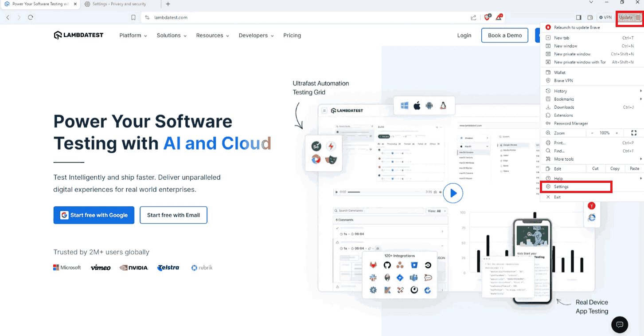Open Brave Shields panel from address bar
This screenshot has width=644, height=336.
(487, 17)
